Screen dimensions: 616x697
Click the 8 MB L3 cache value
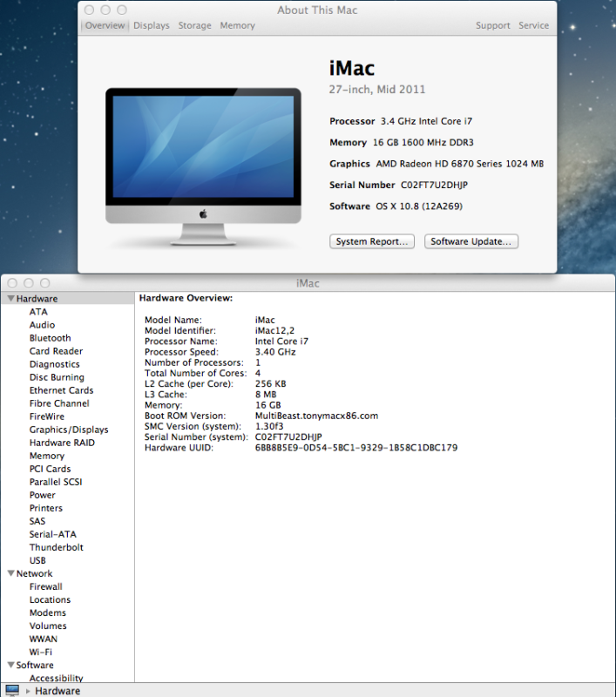[x=266, y=395]
